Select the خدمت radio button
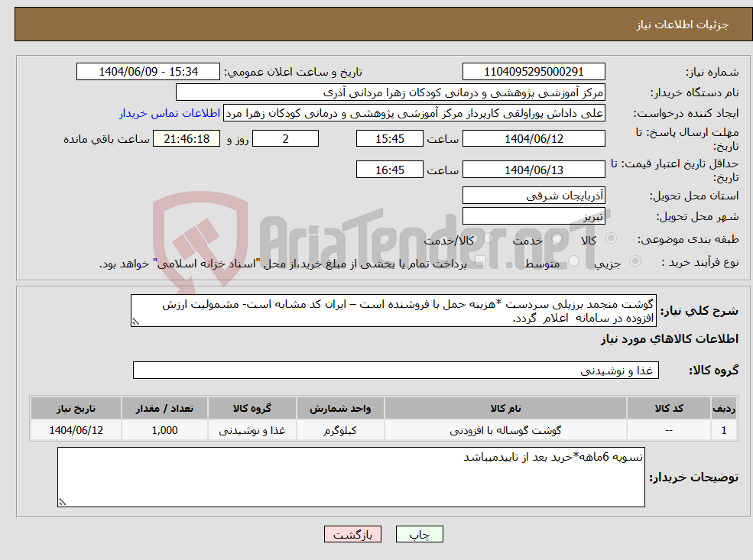The image size is (753, 560). coord(557,238)
